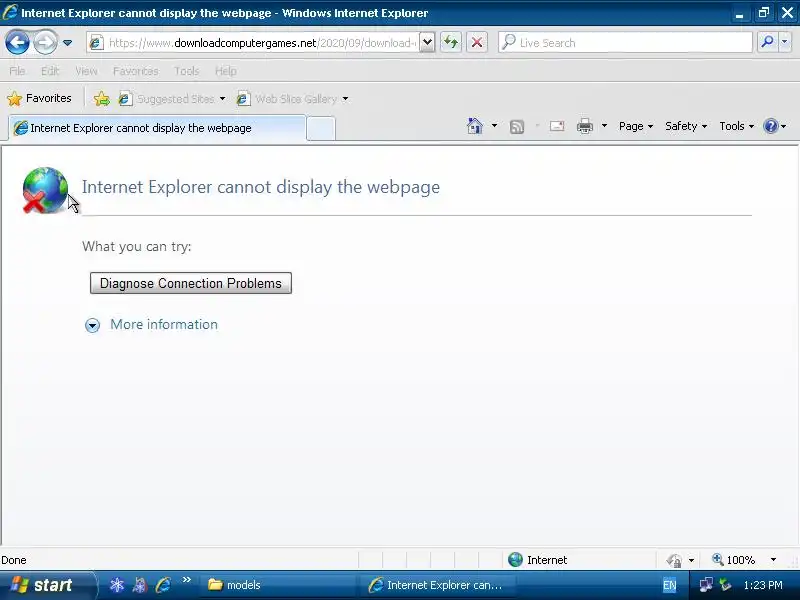Click the globe with red X error icon

(45, 190)
